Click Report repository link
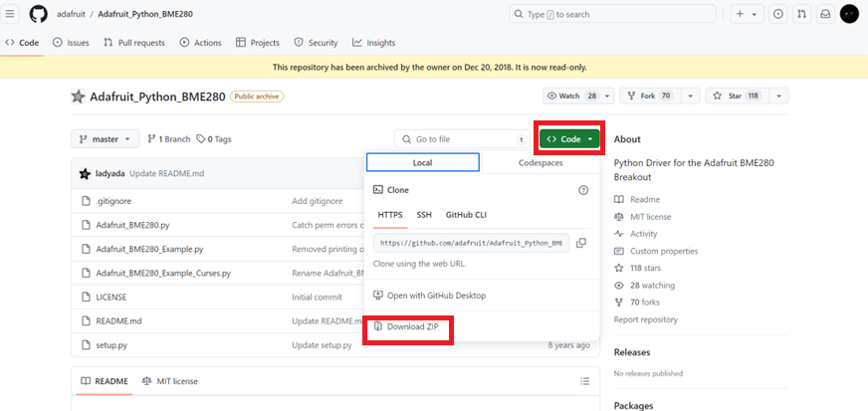The height and width of the screenshot is (411, 868). [645, 319]
